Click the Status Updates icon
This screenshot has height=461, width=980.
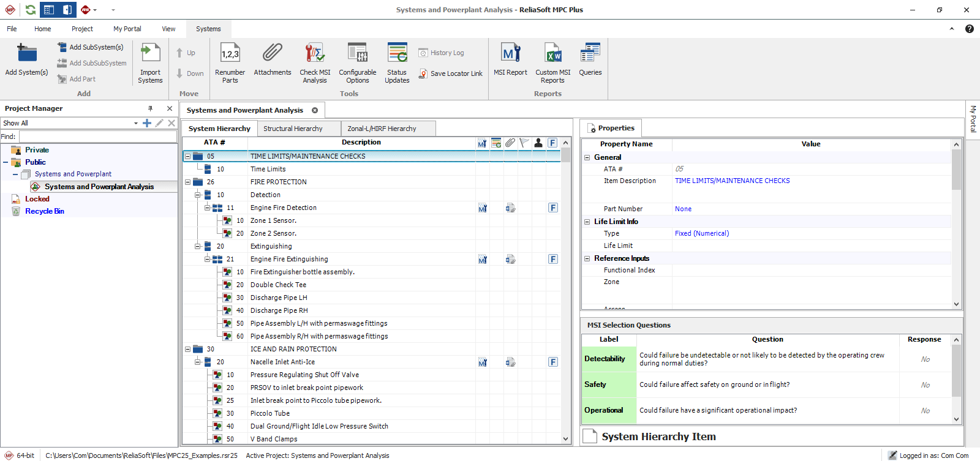(397, 54)
